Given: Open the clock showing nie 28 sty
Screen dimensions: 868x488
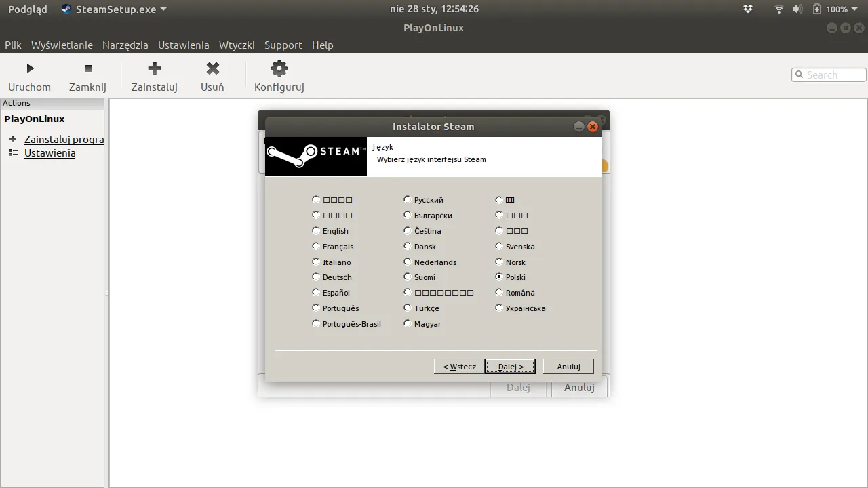Looking at the screenshot, I should tap(434, 9).
